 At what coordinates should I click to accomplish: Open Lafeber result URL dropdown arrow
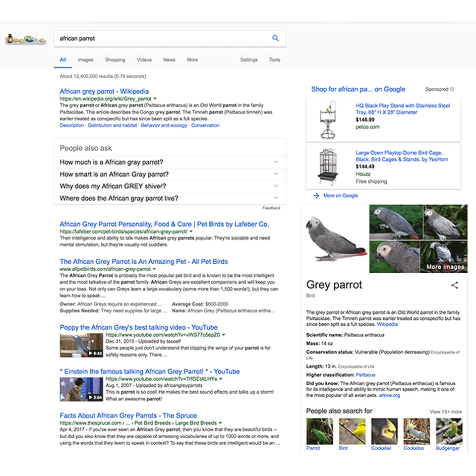(x=191, y=232)
